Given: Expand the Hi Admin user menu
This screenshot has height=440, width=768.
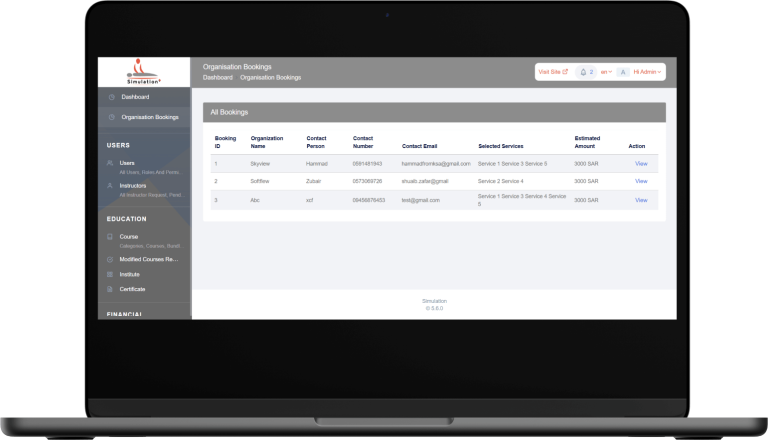Looking at the screenshot, I should (647, 72).
